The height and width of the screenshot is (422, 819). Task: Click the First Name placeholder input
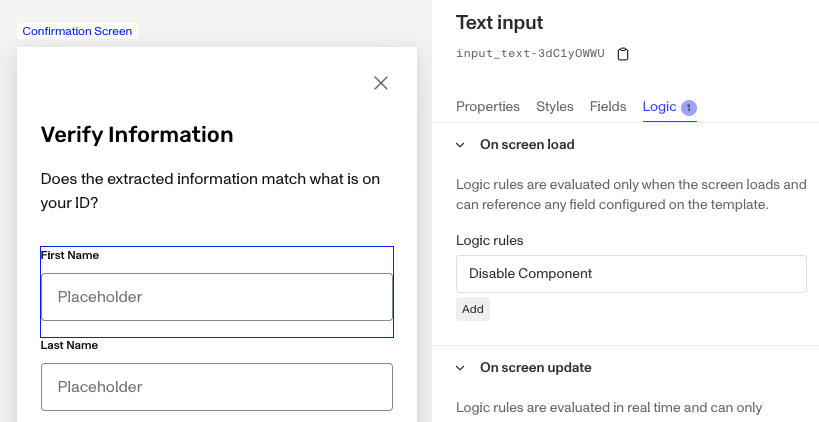pos(216,297)
